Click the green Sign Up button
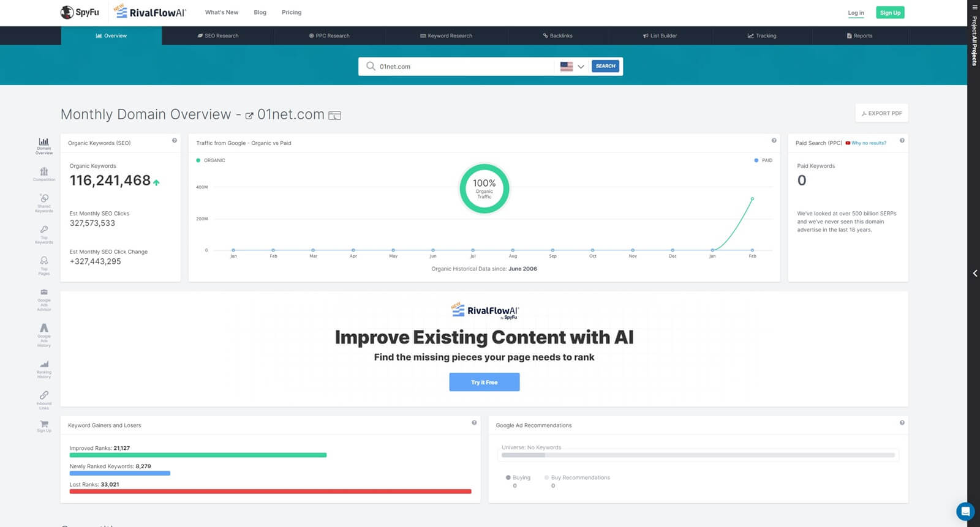 tap(891, 12)
